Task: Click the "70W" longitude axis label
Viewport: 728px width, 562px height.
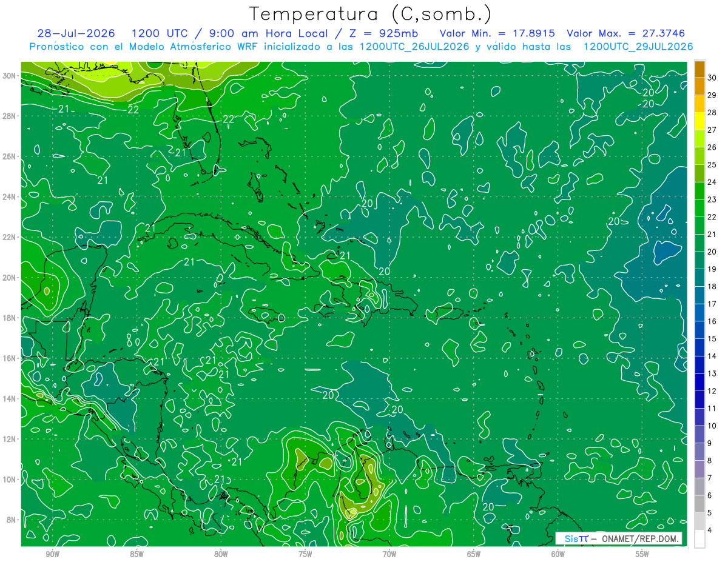Action: pos(389,554)
